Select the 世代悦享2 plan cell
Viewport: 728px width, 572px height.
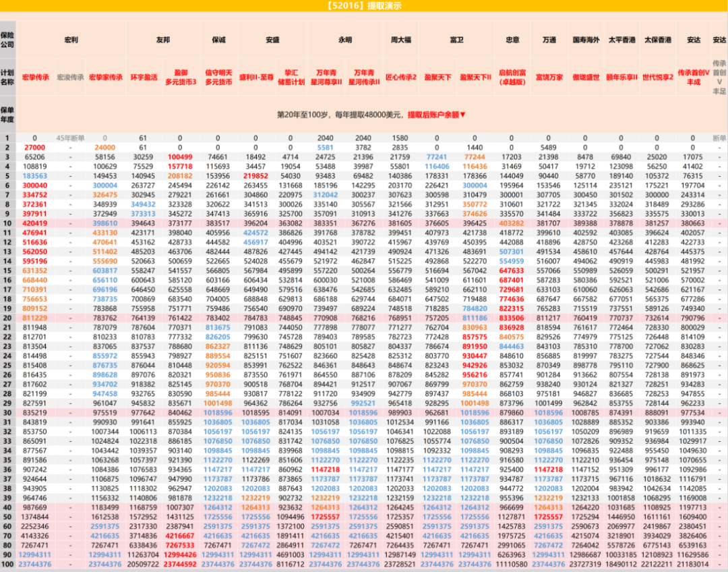coord(657,78)
